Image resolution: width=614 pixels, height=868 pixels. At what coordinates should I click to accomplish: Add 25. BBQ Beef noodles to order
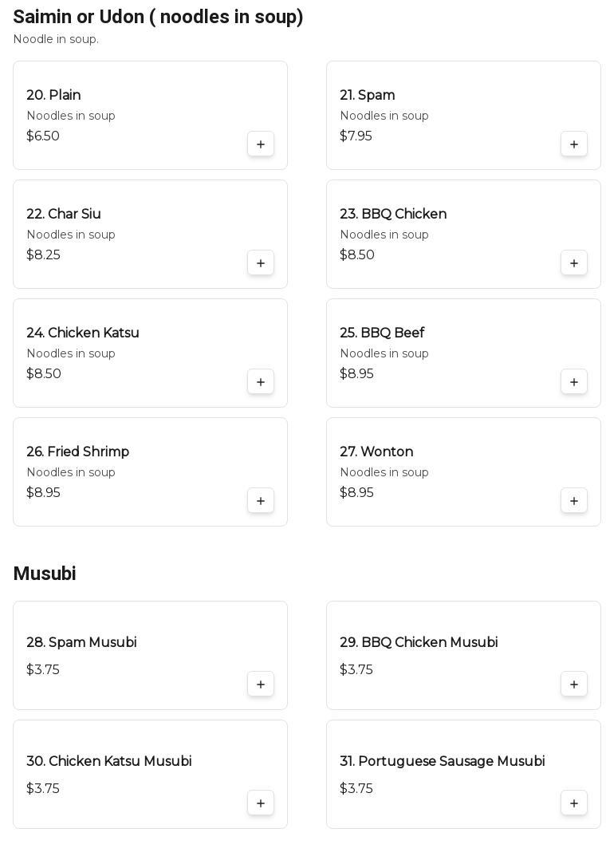(574, 382)
